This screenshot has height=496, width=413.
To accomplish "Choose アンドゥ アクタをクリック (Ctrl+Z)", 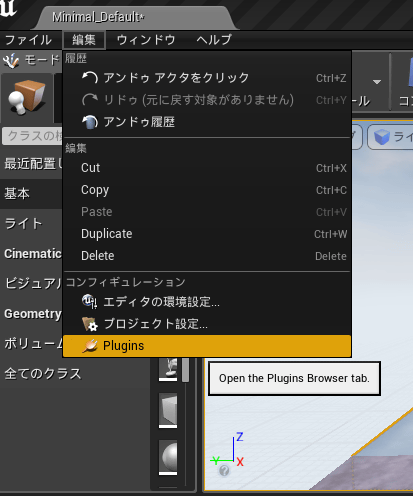I will 207,78.
